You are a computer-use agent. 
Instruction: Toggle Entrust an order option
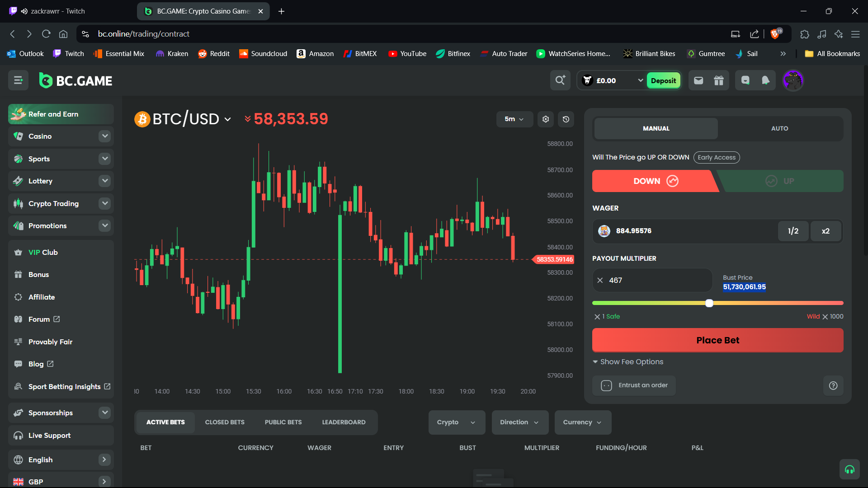[634, 385]
